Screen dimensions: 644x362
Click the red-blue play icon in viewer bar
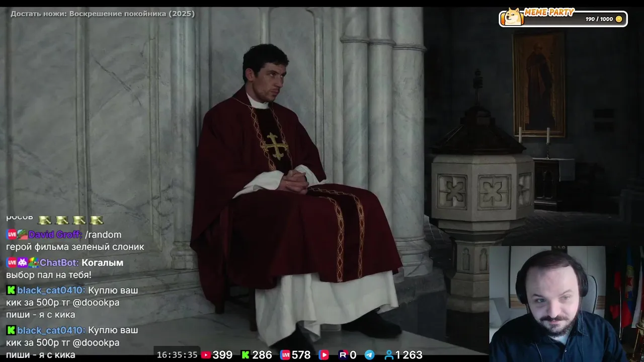click(x=324, y=355)
